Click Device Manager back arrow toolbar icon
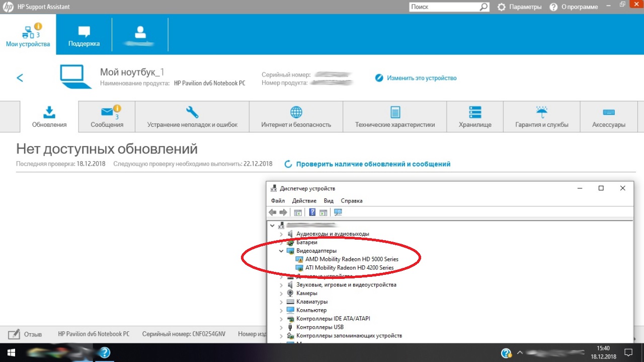The height and width of the screenshot is (362, 644). [x=273, y=212]
